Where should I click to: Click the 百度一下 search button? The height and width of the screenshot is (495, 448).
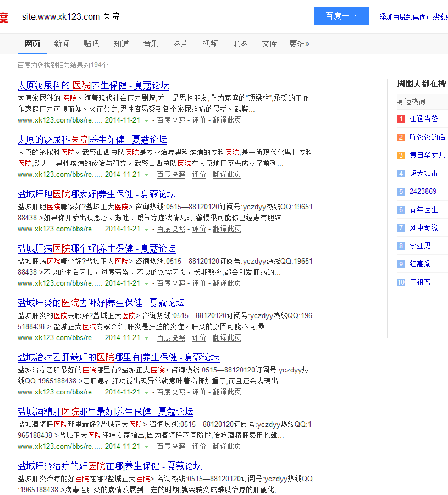[x=341, y=16]
